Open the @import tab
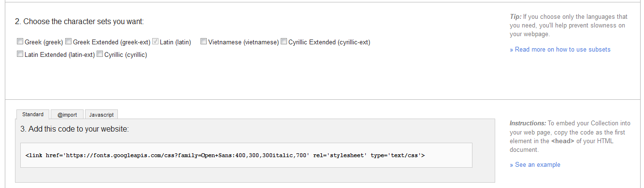 67,115
